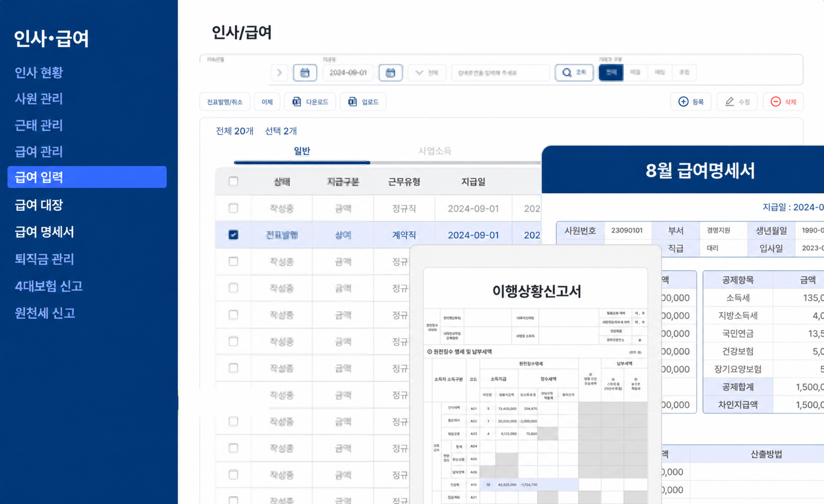Click the 상태 column header
Viewport: 824px width, 504px height.
point(282,182)
